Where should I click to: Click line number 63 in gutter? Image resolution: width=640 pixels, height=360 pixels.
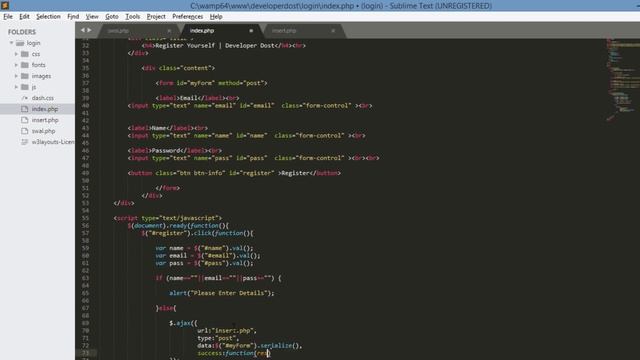(85, 278)
